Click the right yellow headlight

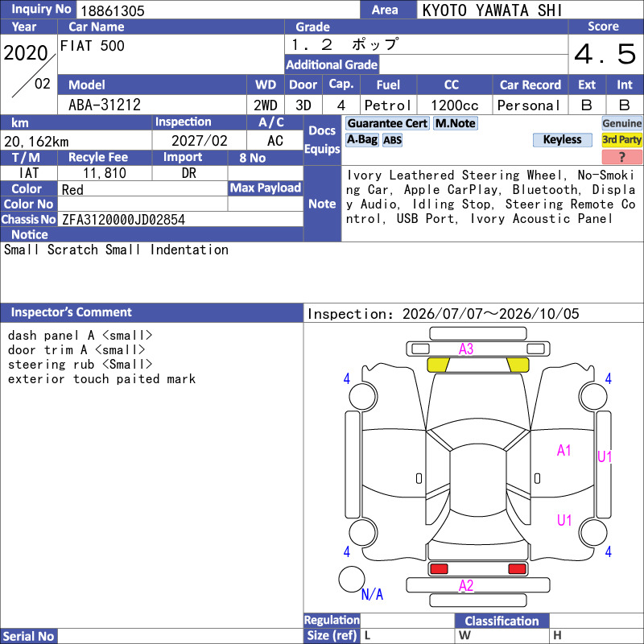tap(518, 365)
